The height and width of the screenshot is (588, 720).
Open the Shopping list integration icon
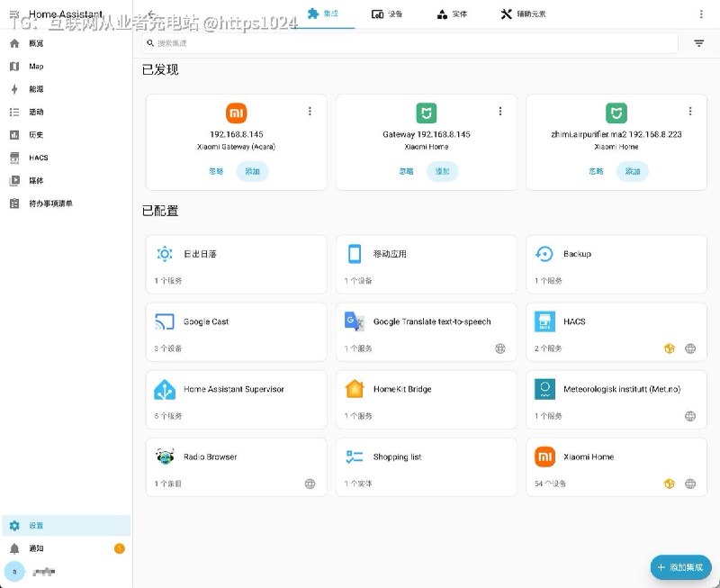click(355, 457)
